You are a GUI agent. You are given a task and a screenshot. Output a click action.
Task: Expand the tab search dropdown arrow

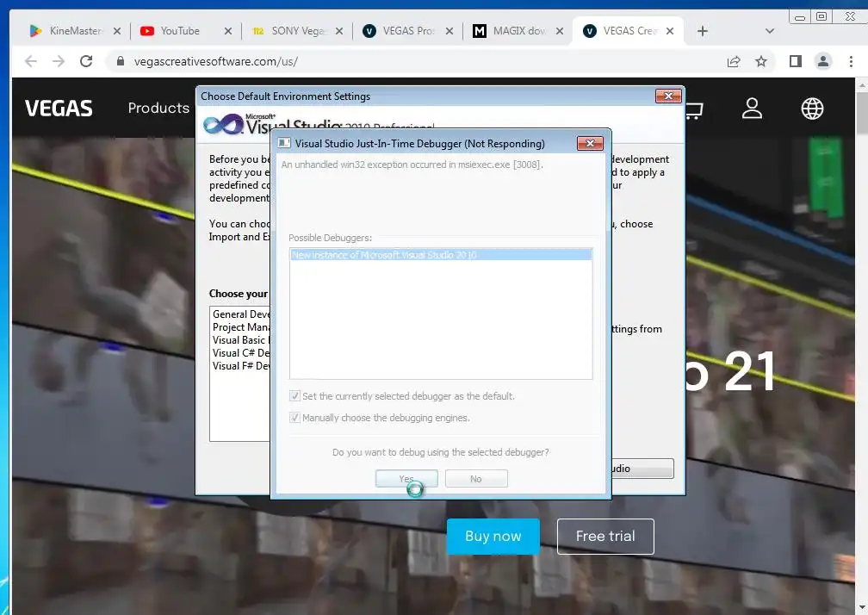point(770,31)
